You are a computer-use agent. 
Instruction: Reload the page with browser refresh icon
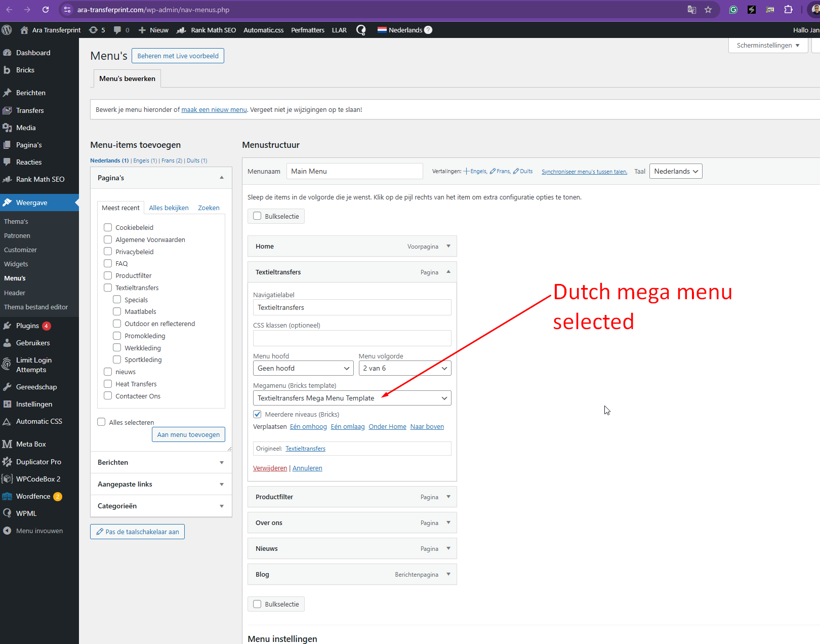coord(46,10)
